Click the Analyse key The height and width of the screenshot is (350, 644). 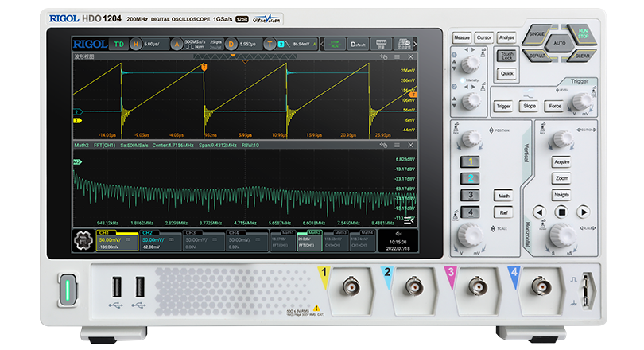tap(506, 38)
